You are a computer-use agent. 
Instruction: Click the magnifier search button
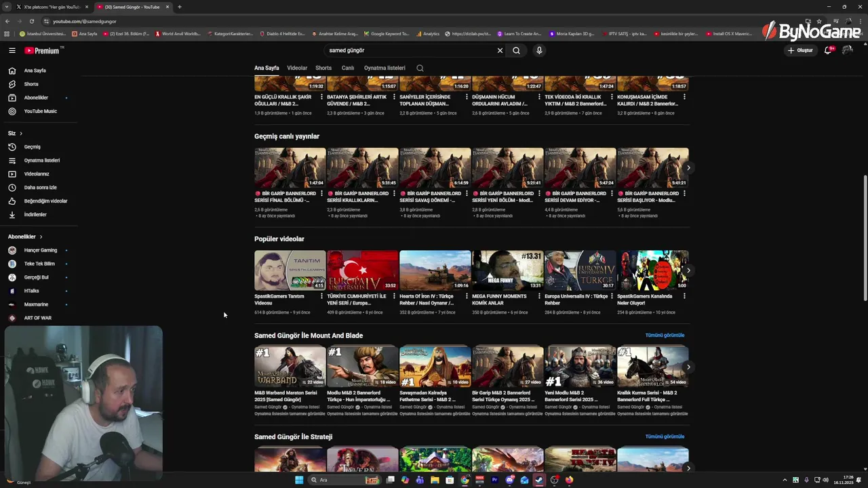point(516,50)
